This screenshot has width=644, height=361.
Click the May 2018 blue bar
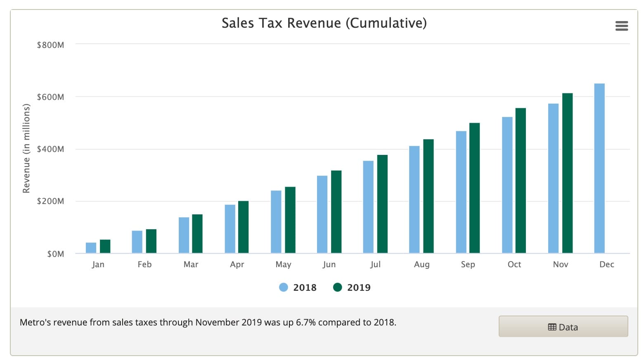[x=276, y=222]
